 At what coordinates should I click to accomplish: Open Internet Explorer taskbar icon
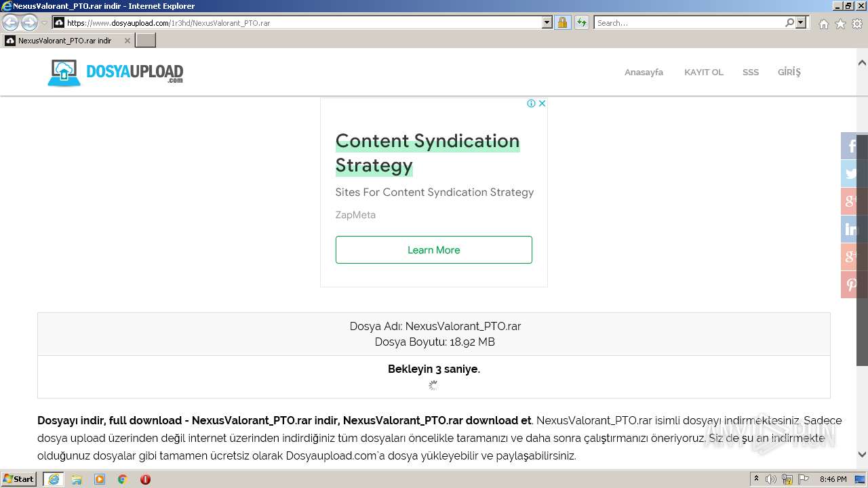pyautogui.click(x=54, y=479)
